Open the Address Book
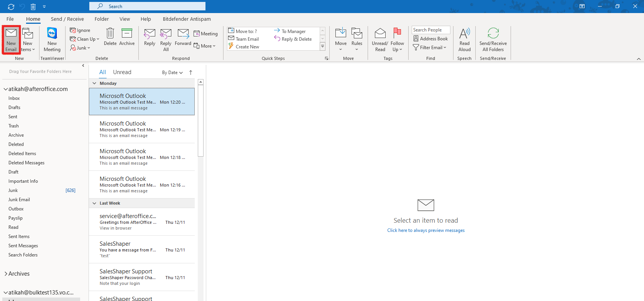Viewport: 644px width, 301px height. 430,39
